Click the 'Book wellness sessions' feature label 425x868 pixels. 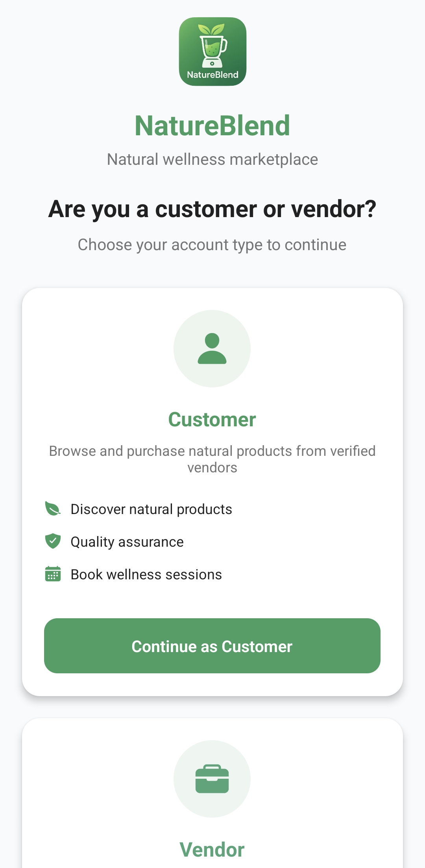(x=146, y=575)
